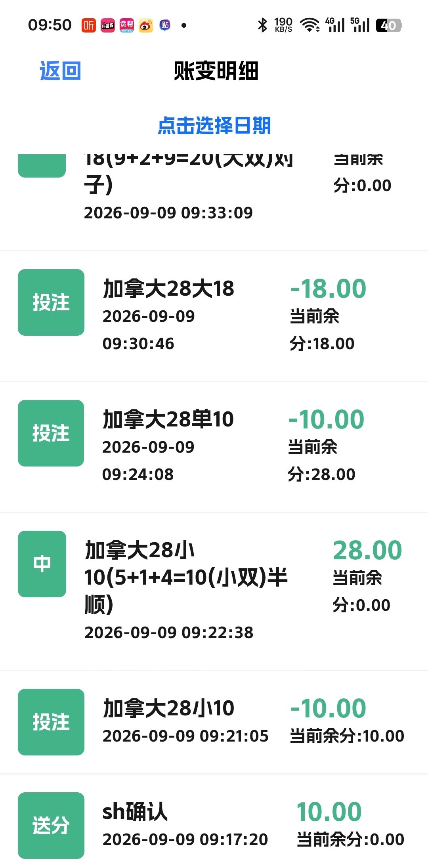Tap the 中 win badge icon
Image resolution: width=428 pixels, height=868 pixels.
pyautogui.click(x=42, y=564)
